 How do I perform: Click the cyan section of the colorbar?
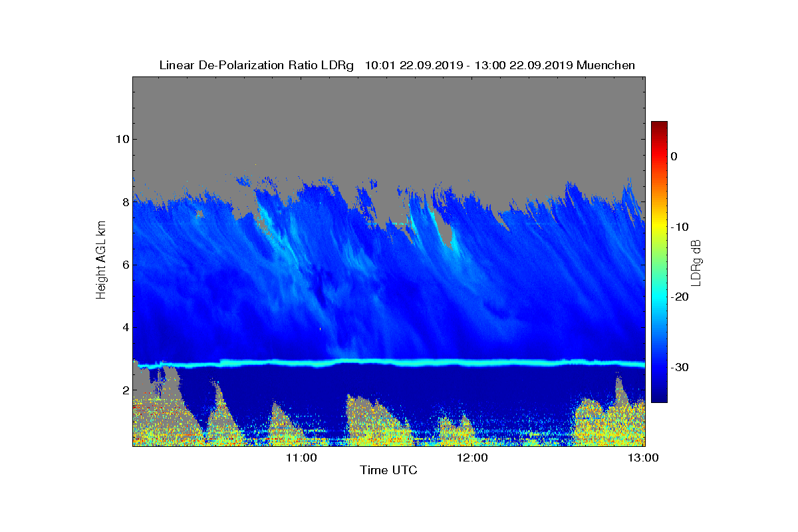659,297
